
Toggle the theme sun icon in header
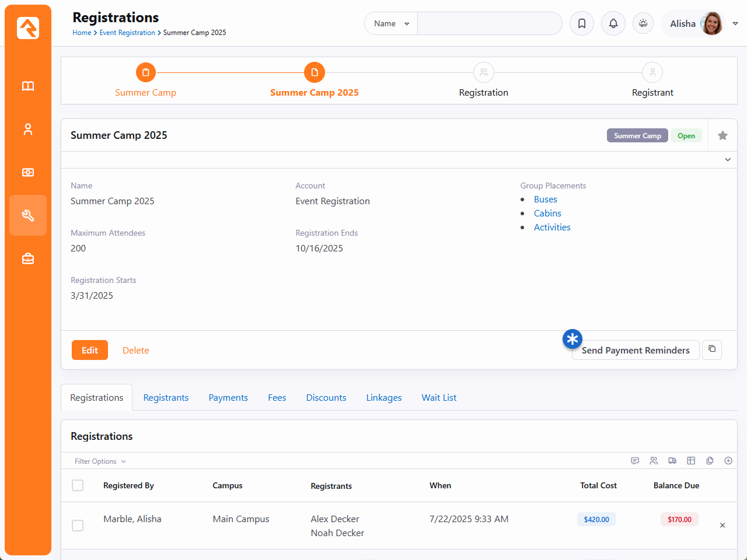click(x=643, y=23)
